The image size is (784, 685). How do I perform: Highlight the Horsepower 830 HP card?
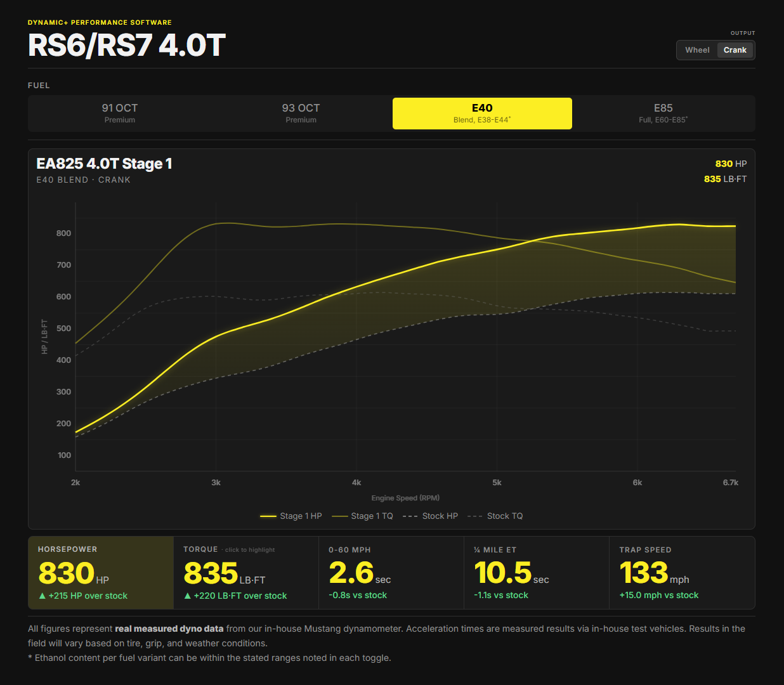coord(101,573)
